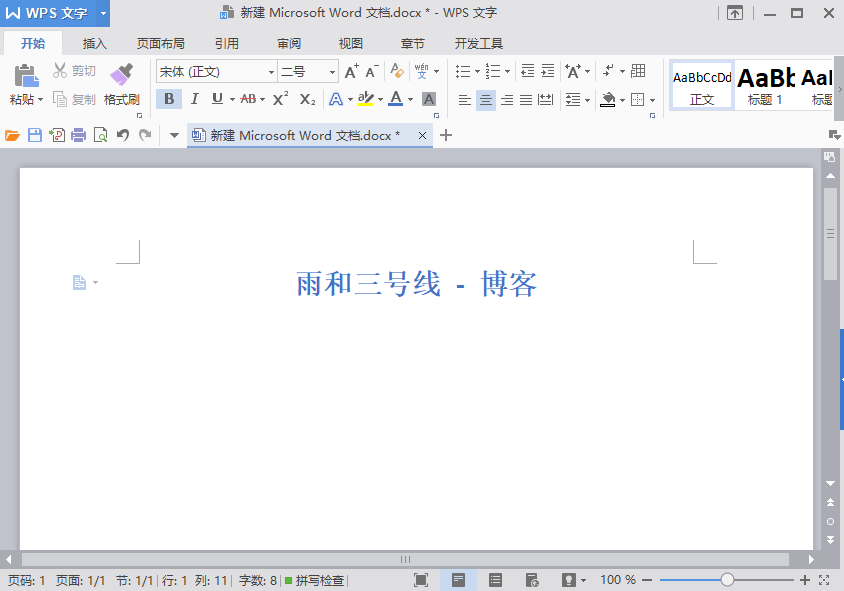The width and height of the screenshot is (844, 591).
Task: Click the zoom slider handle
Action: point(727,580)
